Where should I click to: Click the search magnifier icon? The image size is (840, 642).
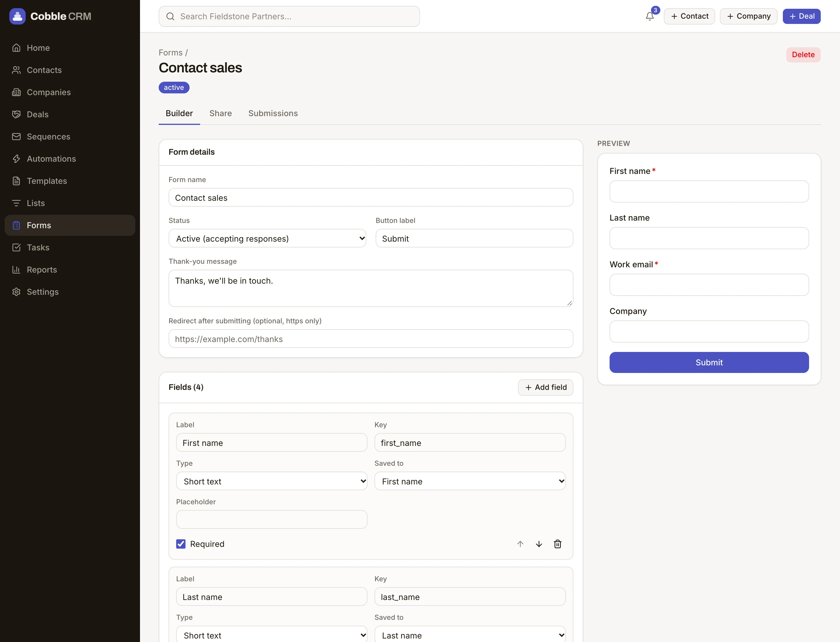coord(170,16)
